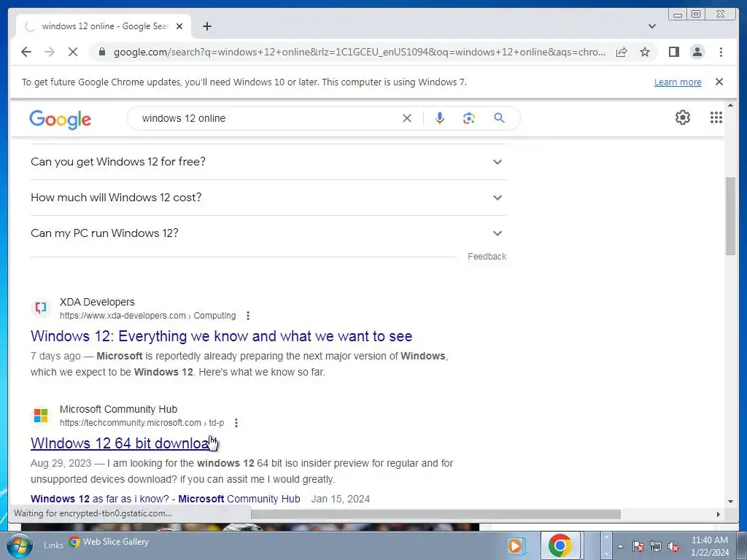Click the Feedback link

pos(487,257)
